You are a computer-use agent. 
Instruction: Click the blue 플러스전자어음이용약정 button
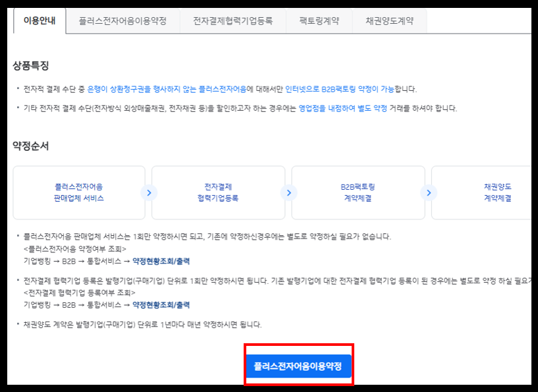tap(298, 366)
